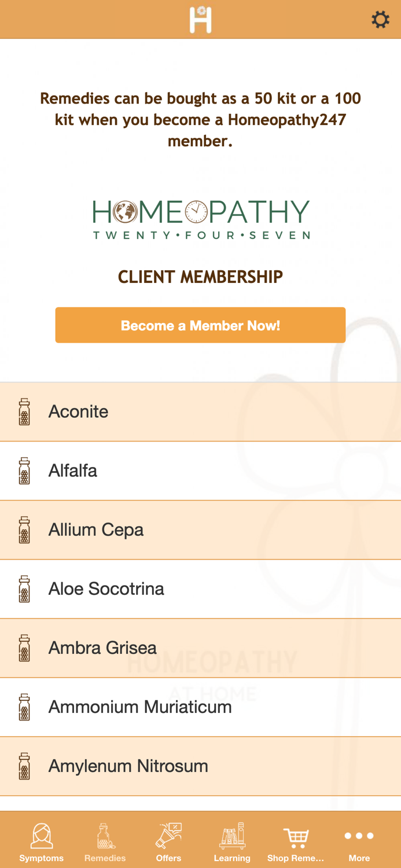The image size is (401, 868).
Task: Tap the bottle icon beside Aloe Socotrina
Action: [x=24, y=589]
